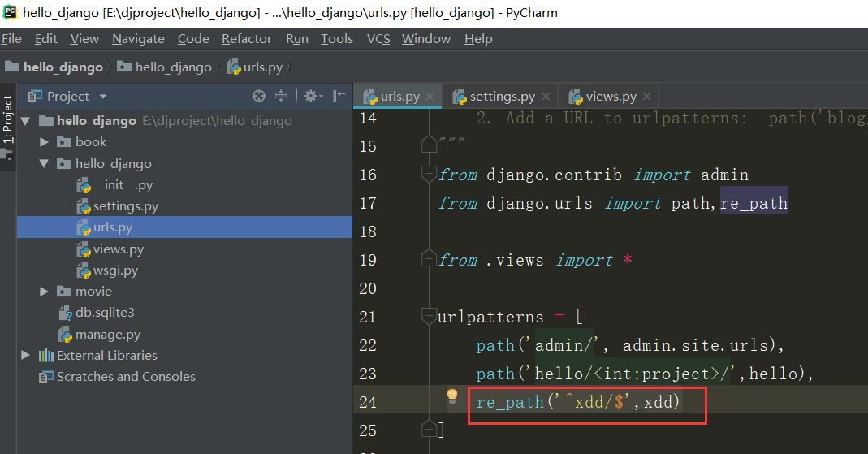This screenshot has height=454, width=868.
Task: Open the Help menu
Action: click(x=478, y=39)
